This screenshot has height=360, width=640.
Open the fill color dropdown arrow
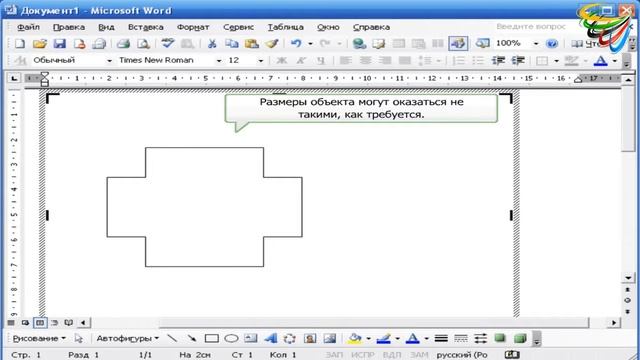368,338
